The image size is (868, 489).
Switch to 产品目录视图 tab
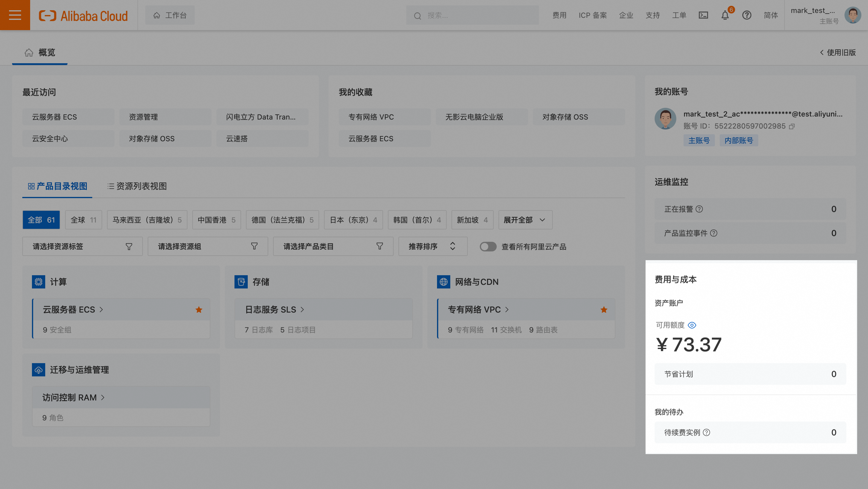pyautogui.click(x=57, y=186)
